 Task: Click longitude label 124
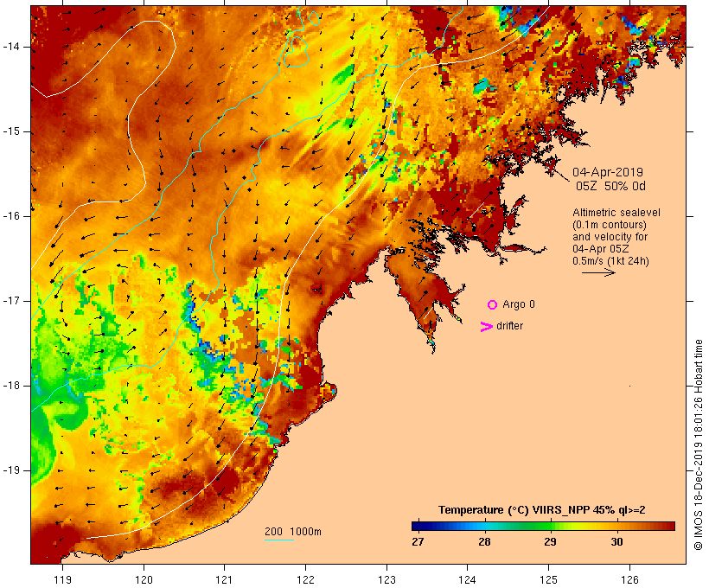click(x=467, y=579)
